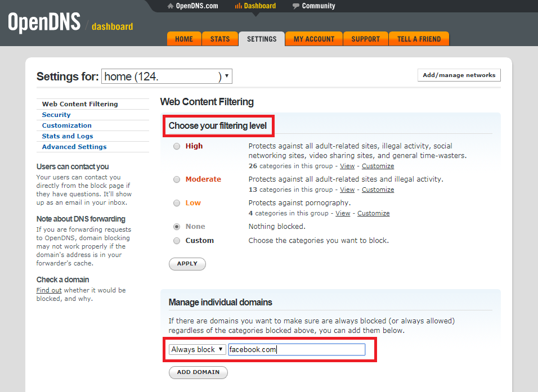Click the Dashboard bar chart icon
Viewport: 538px width, 392px height.
[x=238, y=6]
